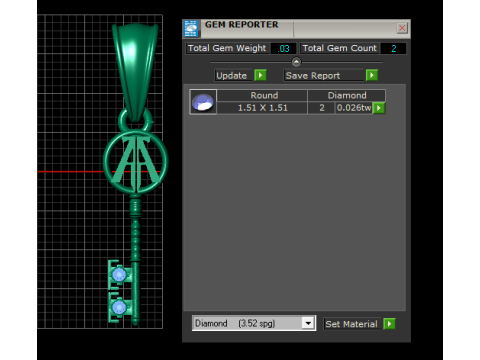Image resolution: width=480 pixels, height=360 pixels.
Task: Open the Diamond (3.52 spg) material dropdown
Action: pos(308,323)
